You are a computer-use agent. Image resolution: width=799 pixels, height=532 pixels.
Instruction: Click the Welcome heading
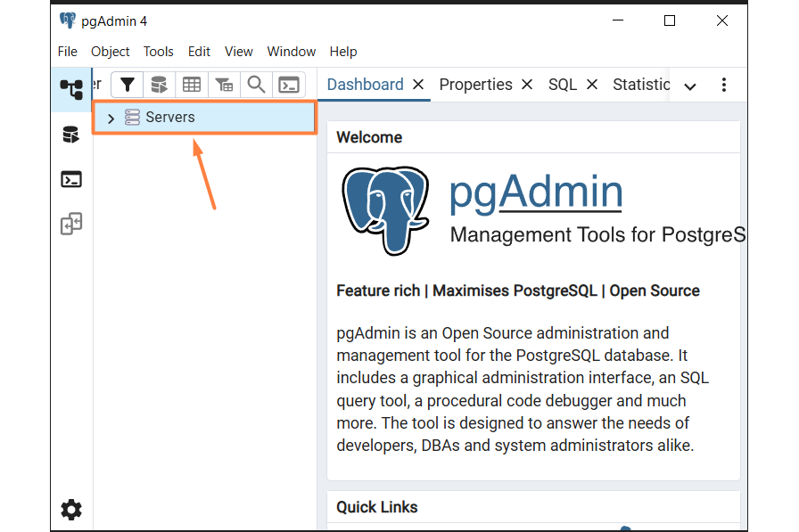click(369, 137)
